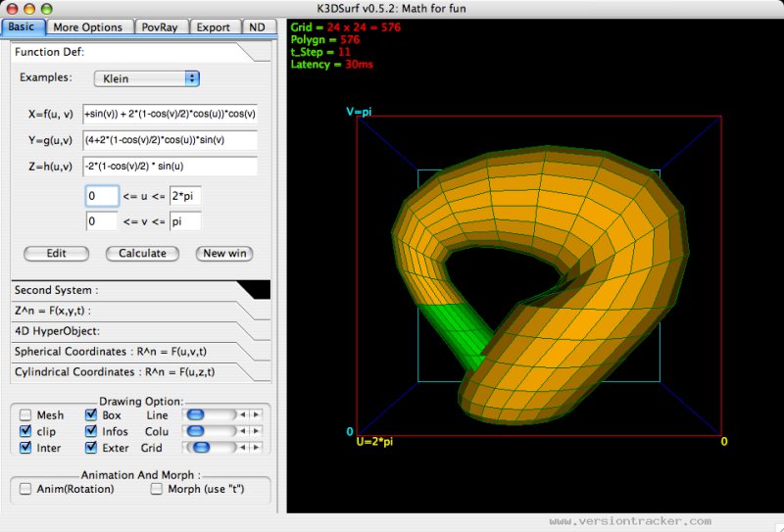784x532 pixels.
Task: Focus the v lower bound field
Action: [102, 221]
